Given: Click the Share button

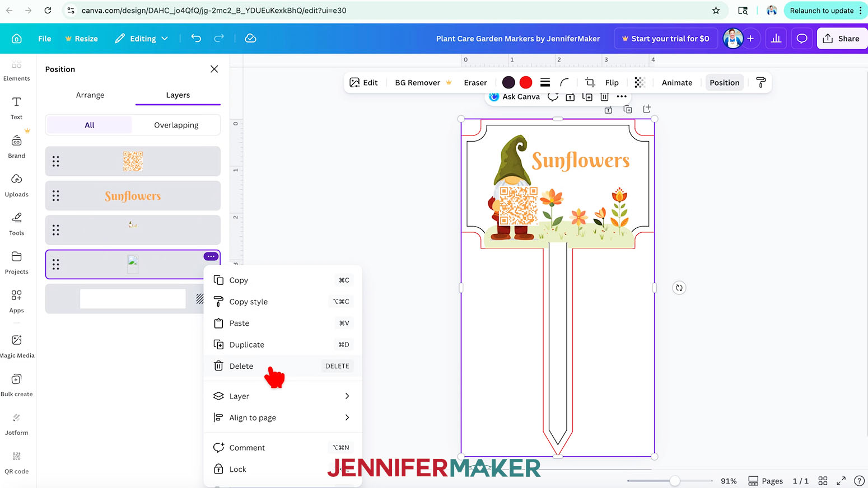Looking at the screenshot, I should pyautogui.click(x=842, y=39).
